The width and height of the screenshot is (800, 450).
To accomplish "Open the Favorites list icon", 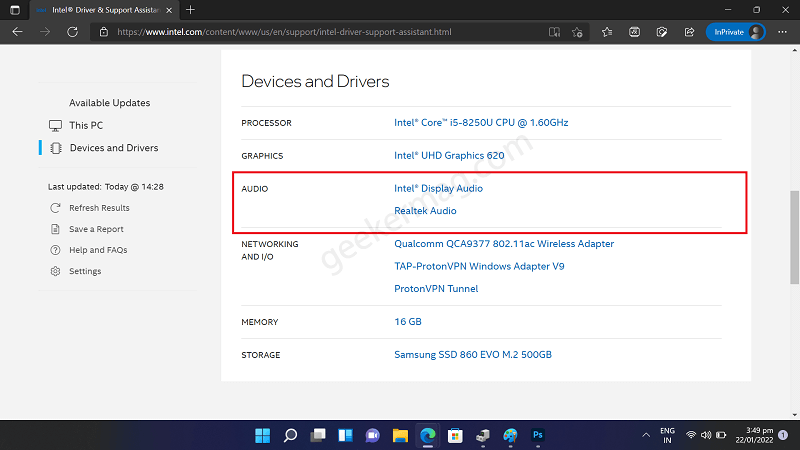I will pos(607,32).
